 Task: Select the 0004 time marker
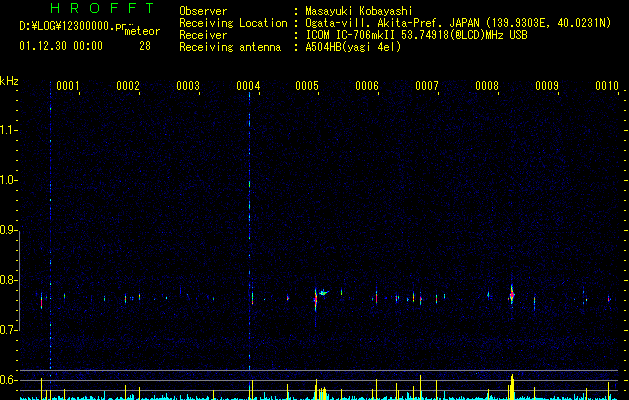click(248, 86)
